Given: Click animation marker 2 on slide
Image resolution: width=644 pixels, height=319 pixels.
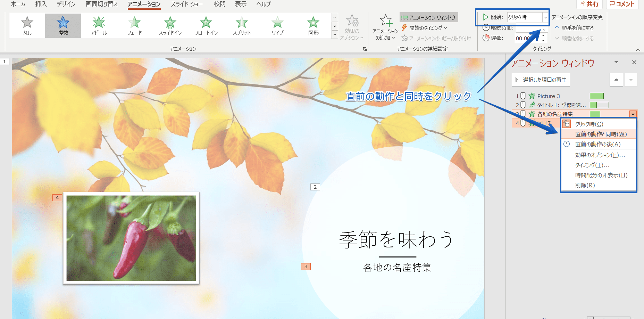Looking at the screenshot, I should [x=315, y=187].
